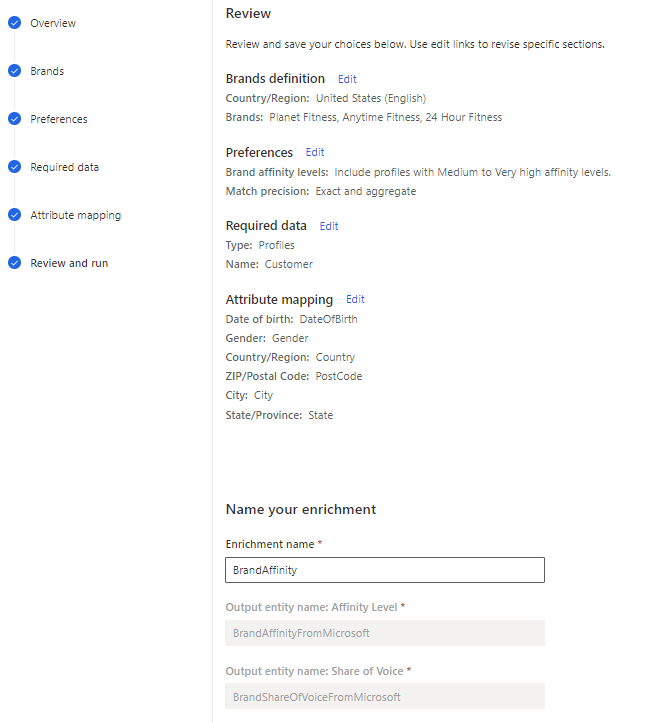Click the Enrichment name text field
Image resolution: width=655 pixels, height=723 pixels.
(x=385, y=570)
